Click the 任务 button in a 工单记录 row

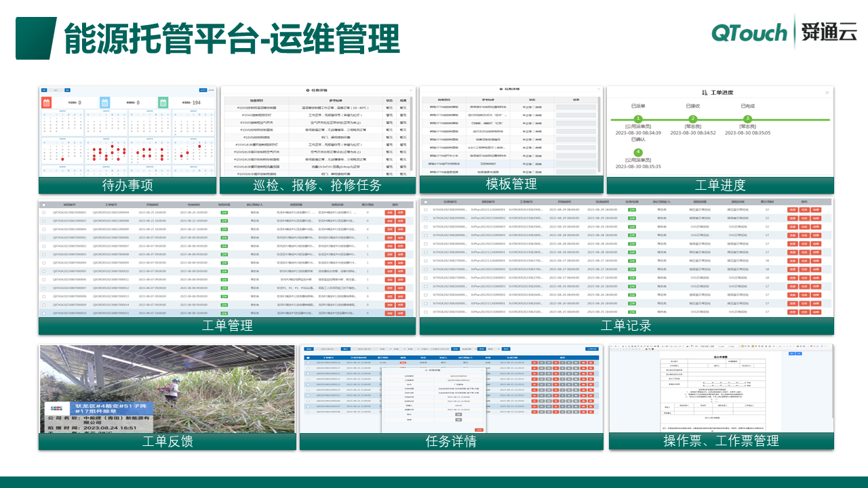[x=806, y=209]
